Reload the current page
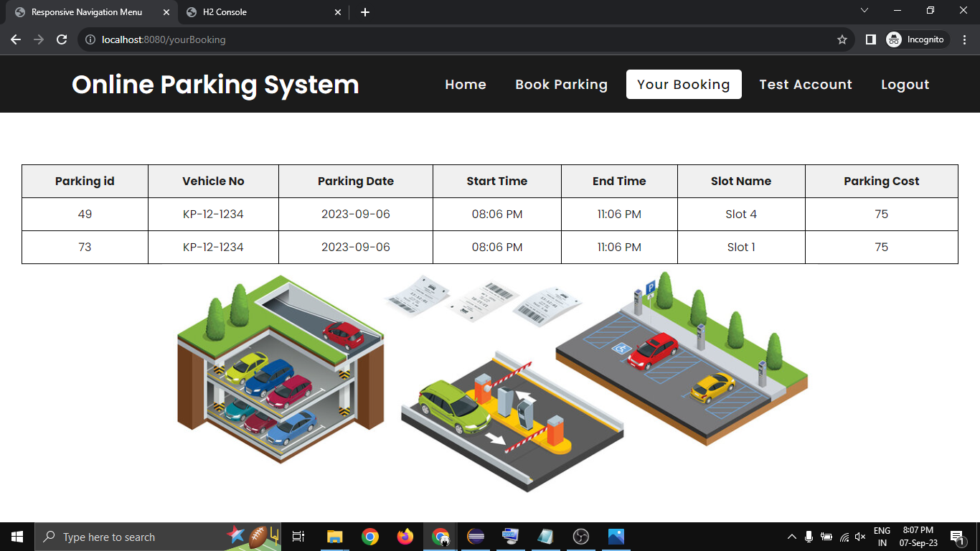 62,39
